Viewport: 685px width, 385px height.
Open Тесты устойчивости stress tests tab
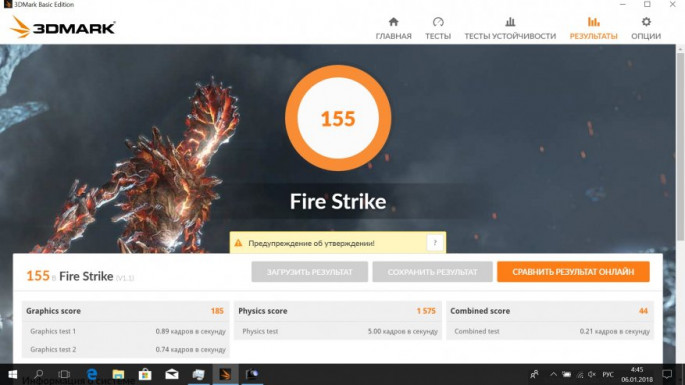(510, 28)
